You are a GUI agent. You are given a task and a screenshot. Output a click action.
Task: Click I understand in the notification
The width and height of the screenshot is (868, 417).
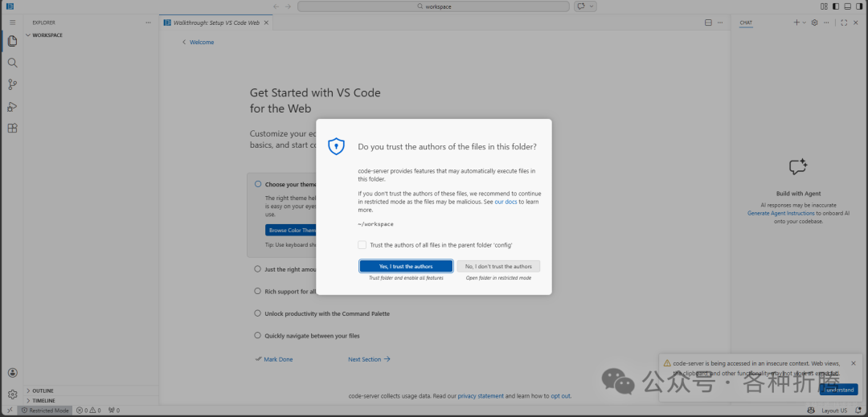pyautogui.click(x=838, y=390)
